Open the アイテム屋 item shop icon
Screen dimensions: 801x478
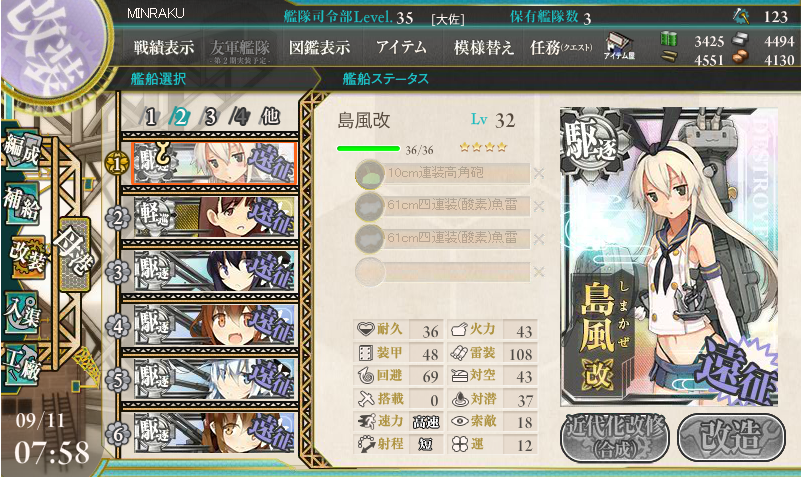pyautogui.click(x=619, y=46)
